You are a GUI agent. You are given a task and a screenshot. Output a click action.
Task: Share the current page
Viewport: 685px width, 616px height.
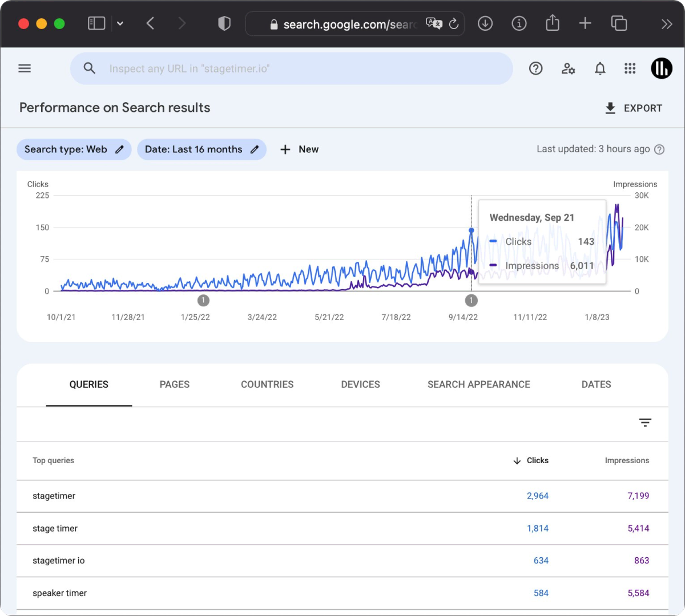pyautogui.click(x=553, y=23)
